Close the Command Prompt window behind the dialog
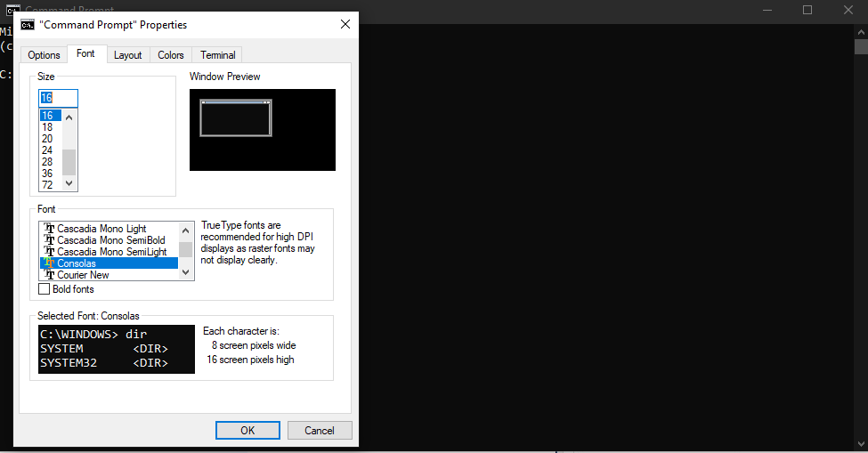The width and height of the screenshot is (868, 453). point(848,10)
